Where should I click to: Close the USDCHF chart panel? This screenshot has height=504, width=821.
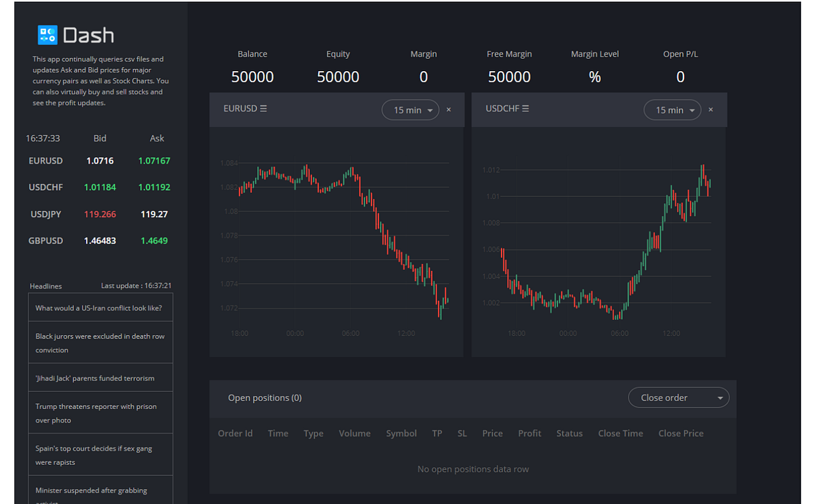coord(711,109)
